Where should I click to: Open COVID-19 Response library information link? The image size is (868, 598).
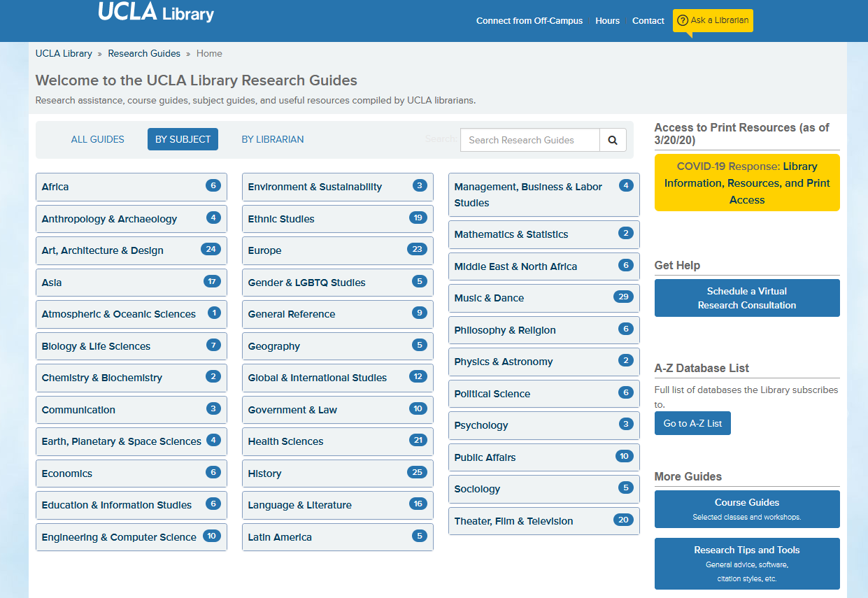point(747,183)
